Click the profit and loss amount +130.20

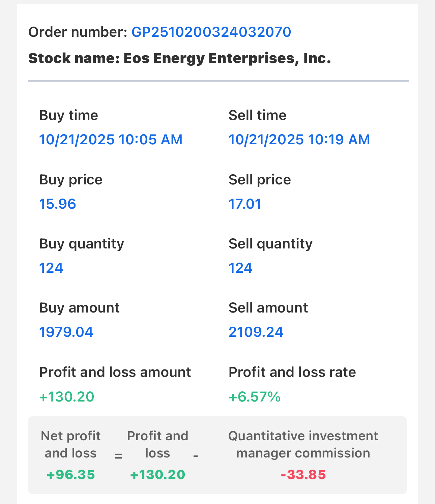(66, 397)
